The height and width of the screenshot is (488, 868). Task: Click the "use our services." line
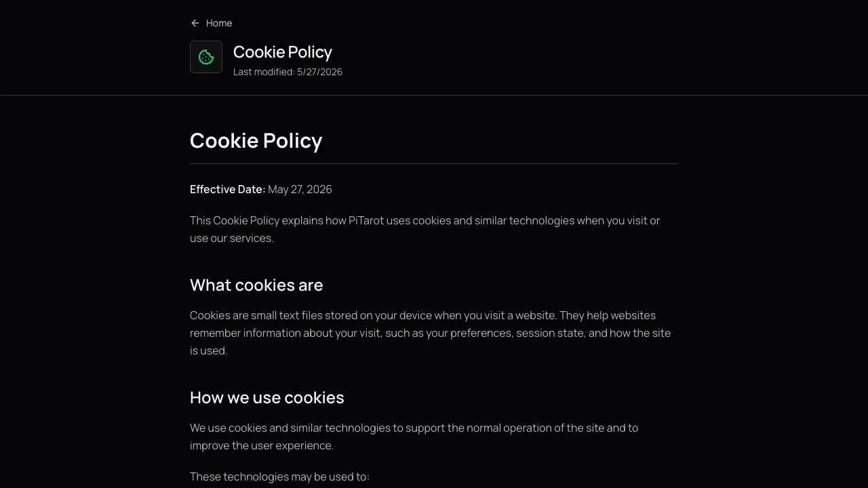pyautogui.click(x=232, y=238)
